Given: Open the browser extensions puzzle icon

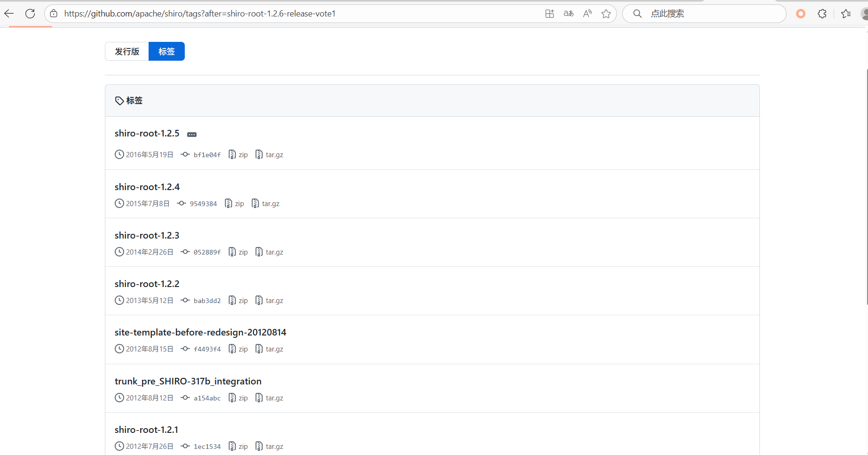Looking at the screenshot, I should point(822,14).
